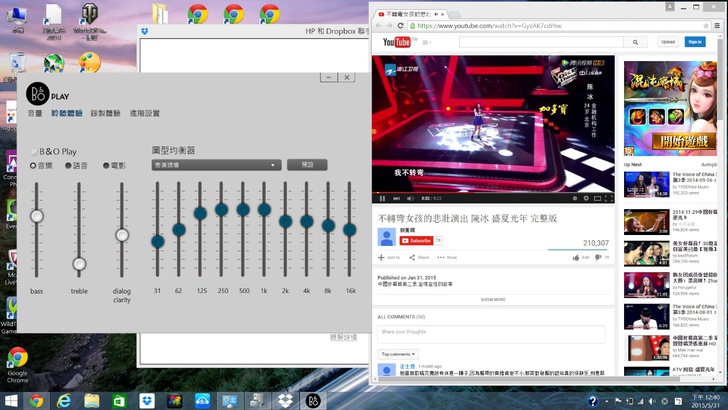Click the taskbar help question mark icon
Screen dimensions: 728x410
(592, 401)
